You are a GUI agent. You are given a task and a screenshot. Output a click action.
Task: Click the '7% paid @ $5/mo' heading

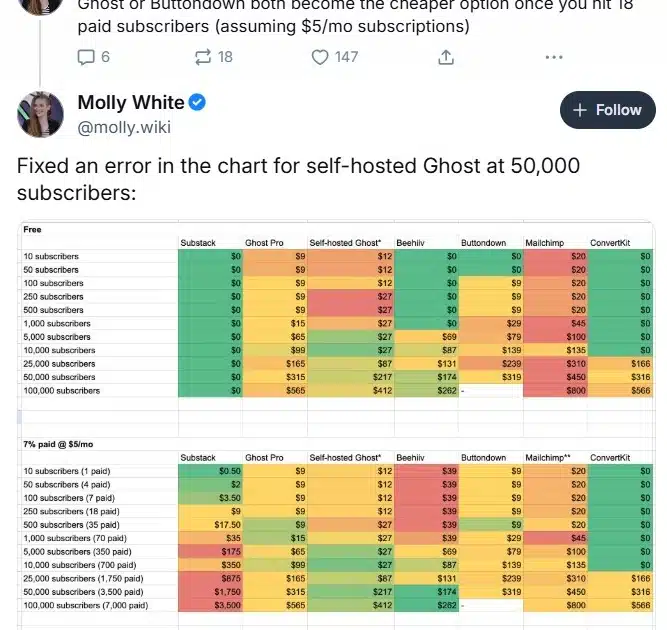point(58,444)
